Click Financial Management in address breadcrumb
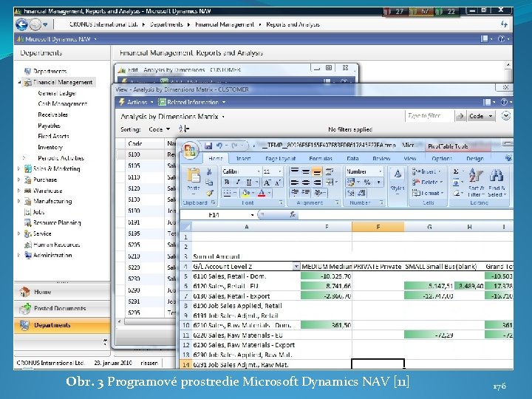Screen dimensions: 532x399 coord(225,24)
